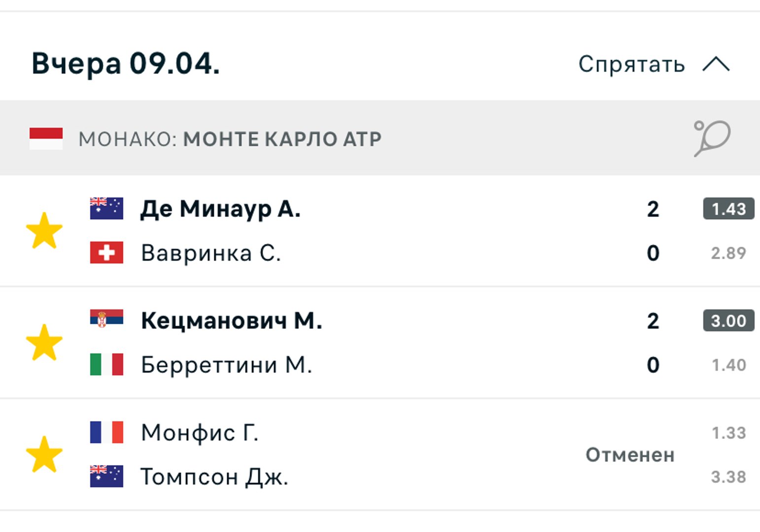Select odds 1.33 for Monfils
Image resolution: width=760 pixels, height=532 pixels.
(729, 433)
